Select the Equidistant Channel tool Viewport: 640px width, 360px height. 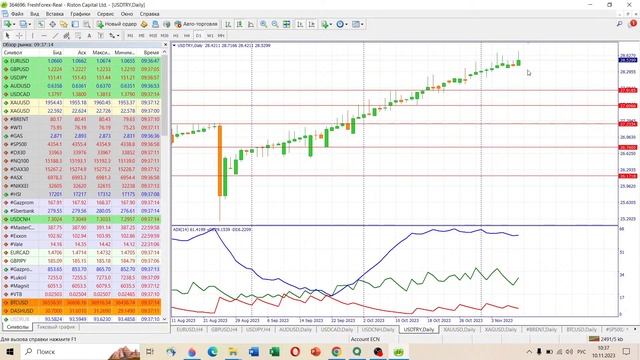pyautogui.click(x=67, y=36)
